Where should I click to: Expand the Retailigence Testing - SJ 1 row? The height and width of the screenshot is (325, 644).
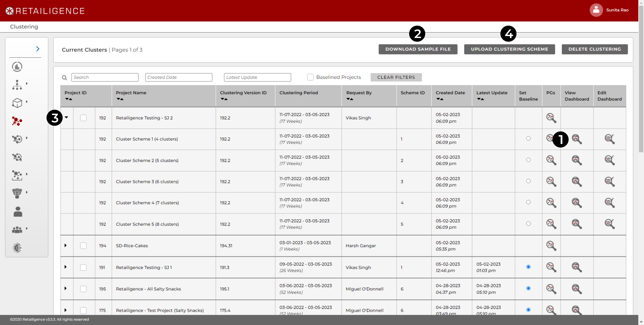click(x=65, y=267)
